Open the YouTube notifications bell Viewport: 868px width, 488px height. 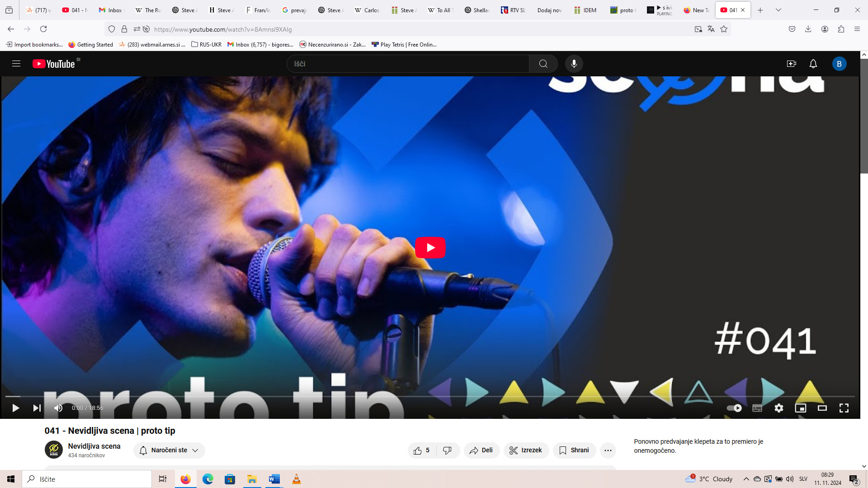(813, 64)
